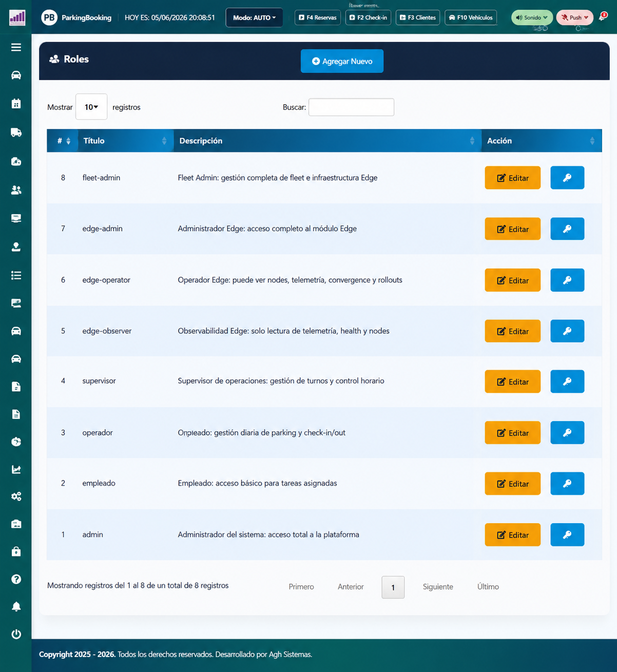Open the truck icon in the sidebar
The image size is (617, 672).
click(x=16, y=132)
